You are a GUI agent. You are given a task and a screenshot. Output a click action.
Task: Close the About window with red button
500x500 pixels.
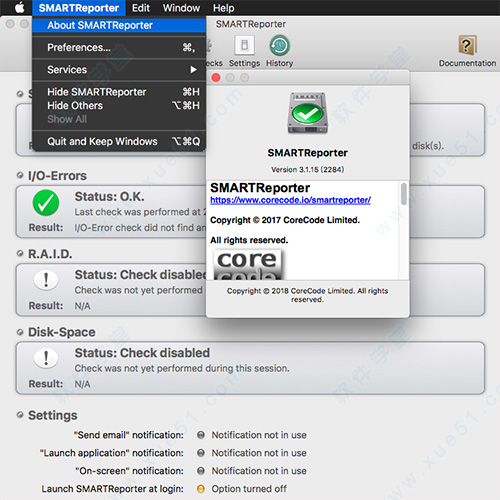point(216,78)
